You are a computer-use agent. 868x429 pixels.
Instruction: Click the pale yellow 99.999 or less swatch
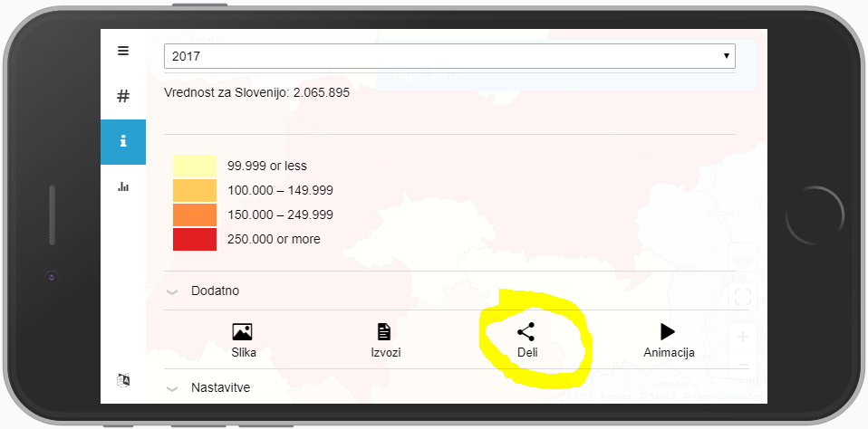[194, 166]
